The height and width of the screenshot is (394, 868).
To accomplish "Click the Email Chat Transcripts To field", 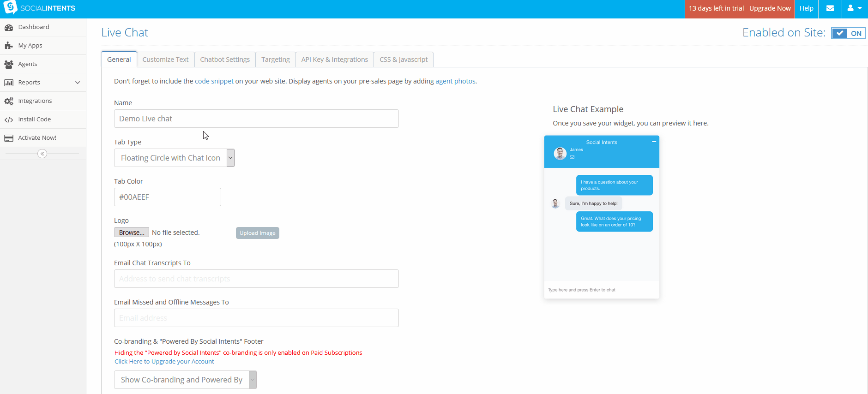I will [x=256, y=279].
